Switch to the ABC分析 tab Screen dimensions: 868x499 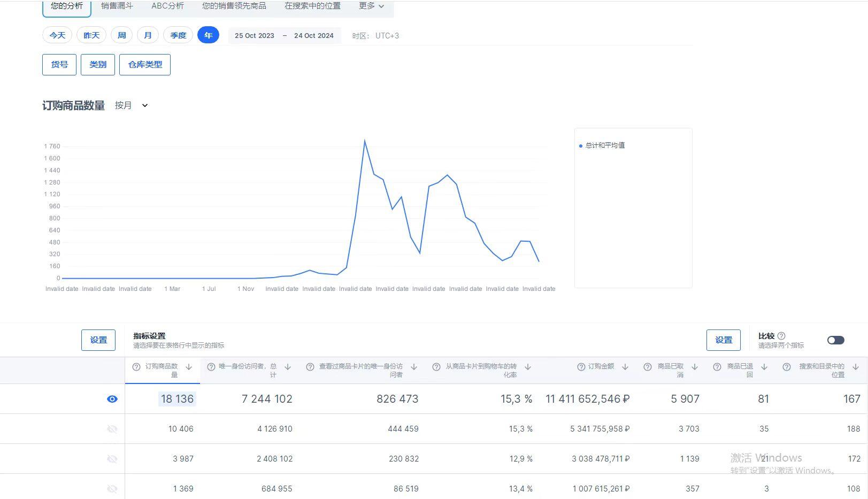pyautogui.click(x=167, y=6)
